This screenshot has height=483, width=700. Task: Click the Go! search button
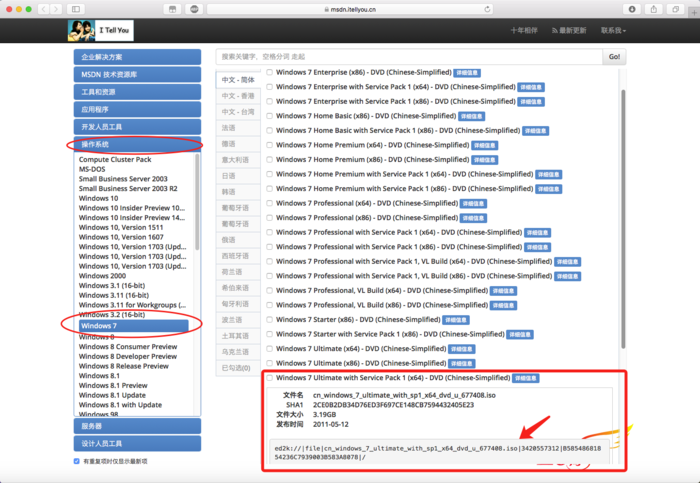coord(614,57)
